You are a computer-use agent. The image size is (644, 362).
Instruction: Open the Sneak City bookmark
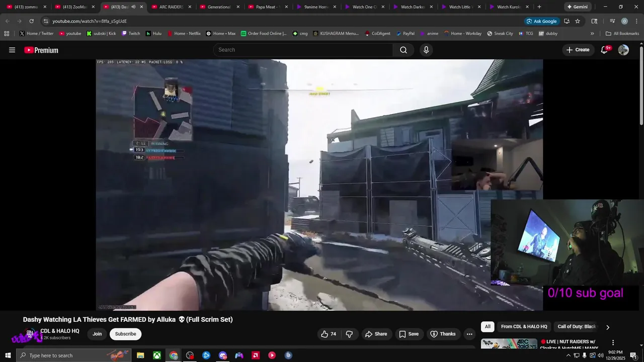pyautogui.click(x=500, y=34)
